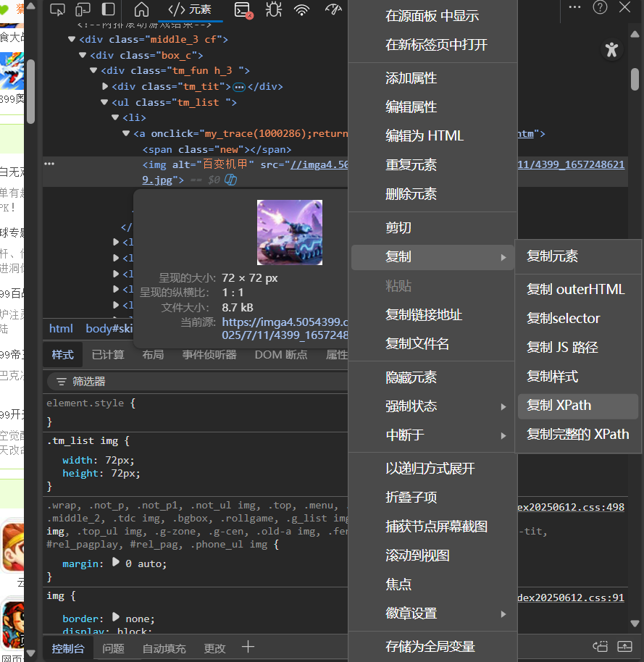Open the DevTools more options (⋯) menu

click(574, 7)
